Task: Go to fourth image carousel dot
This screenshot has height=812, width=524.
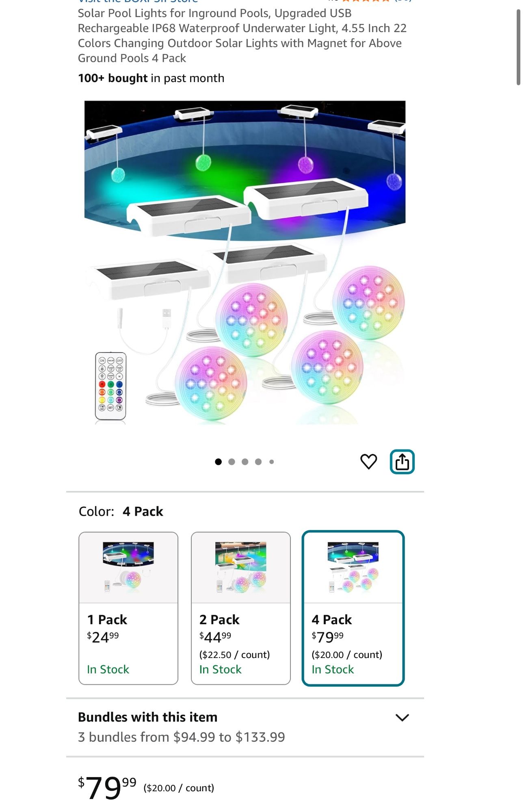Action: tap(258, 462)
